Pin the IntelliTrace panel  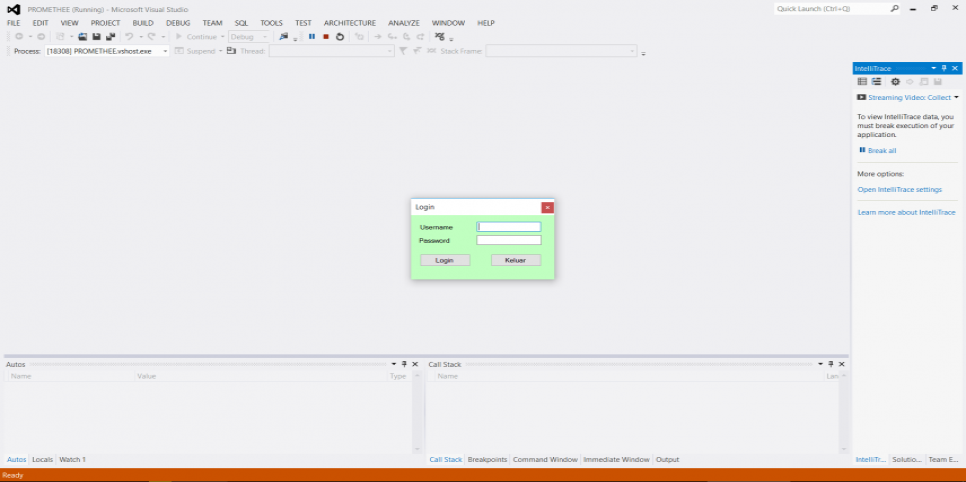pos(944,68)
